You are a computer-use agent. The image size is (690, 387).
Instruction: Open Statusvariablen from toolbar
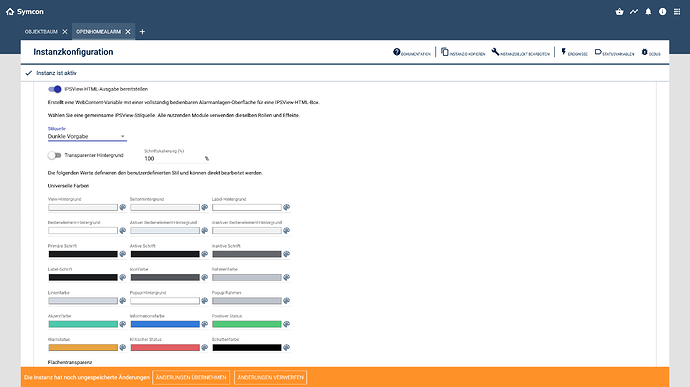click(615, 52)
